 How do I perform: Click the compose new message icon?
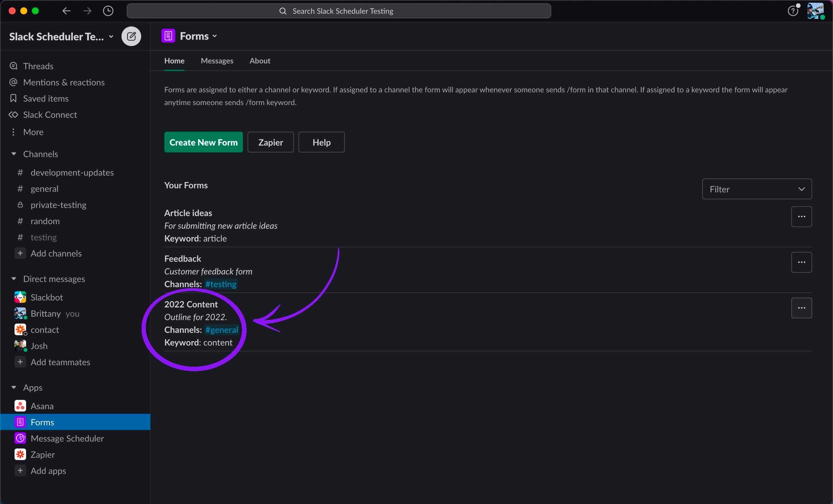coord(131,36)
